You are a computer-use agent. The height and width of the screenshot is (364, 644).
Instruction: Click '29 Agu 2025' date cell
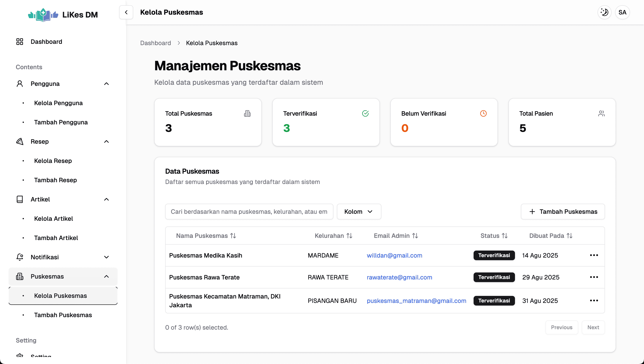coord(541,277)
